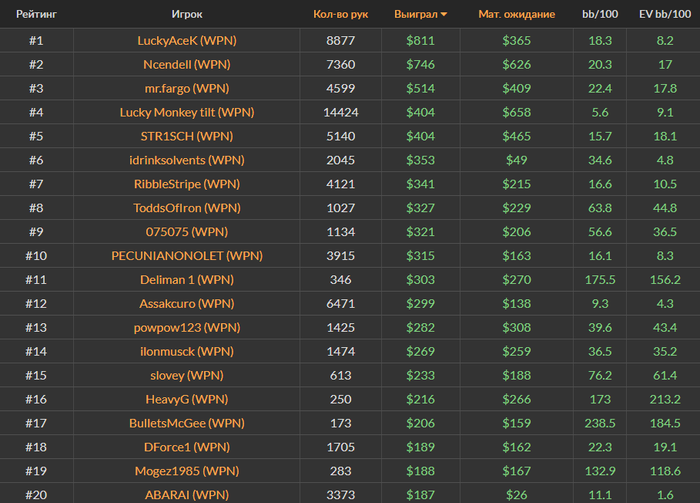Screen dimensions: 700x503
Task: Click STR1SCH (WPN) player name
Action: pyautogui.click(x=187, y=136)
